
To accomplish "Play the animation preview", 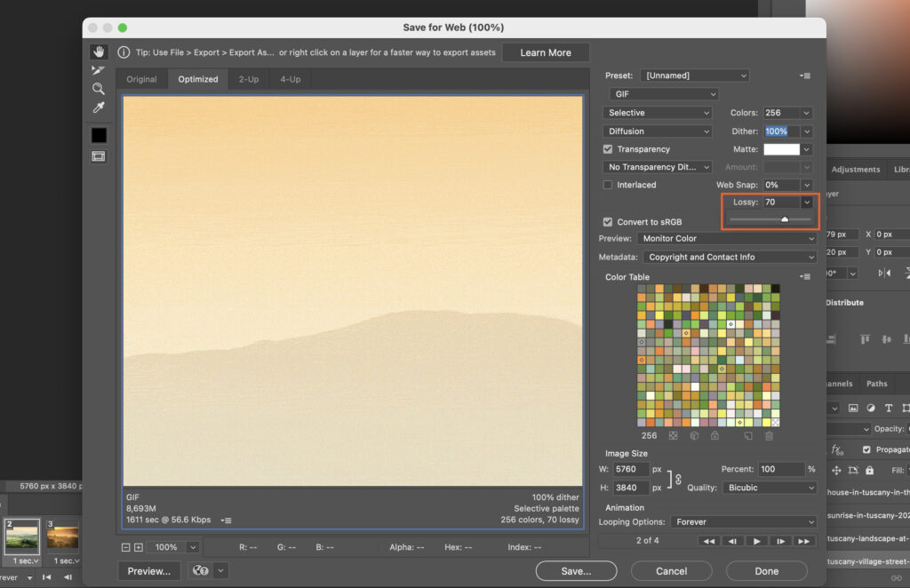I will [x=756, y=541].
